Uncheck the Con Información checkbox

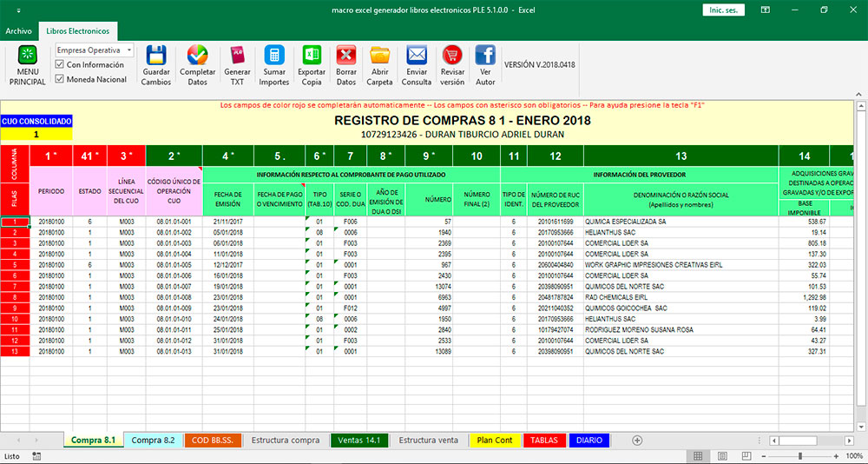click(x=60, y=65)
